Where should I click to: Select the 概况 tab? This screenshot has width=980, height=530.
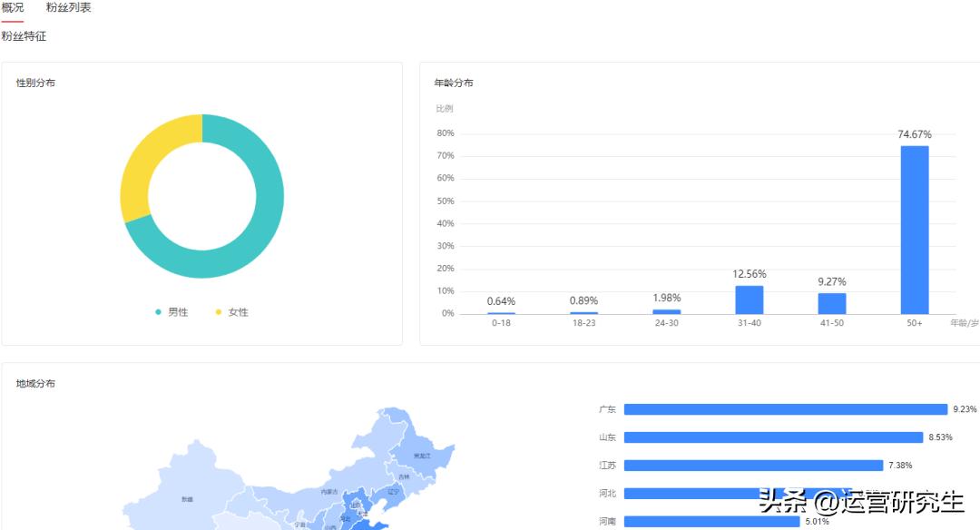tap(15, 8)
